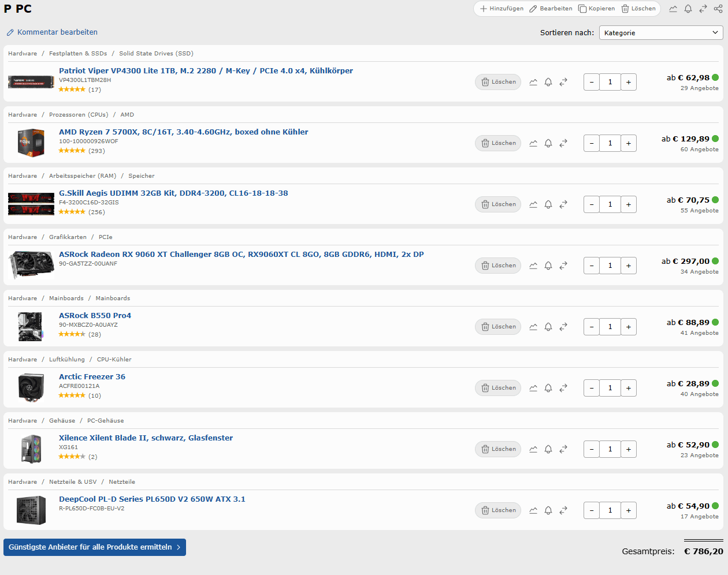This screenshot has height=575, width=728.
Task: Set price alert for G.Skill Aegis RAM
Action: (548, 204)
